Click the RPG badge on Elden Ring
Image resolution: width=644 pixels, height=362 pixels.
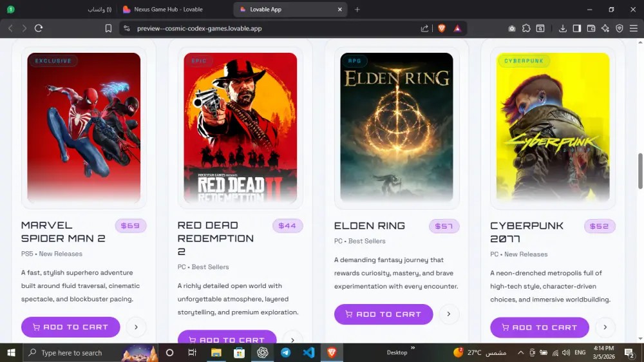[x=354, y=61]
